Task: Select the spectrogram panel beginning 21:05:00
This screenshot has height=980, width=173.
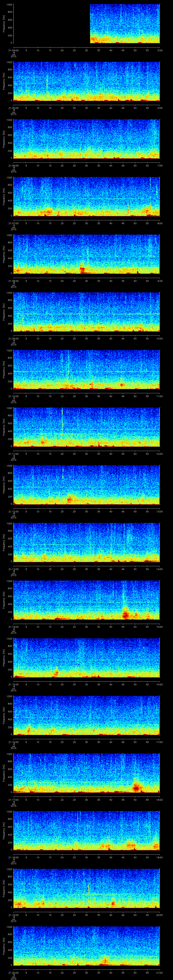Action: pyautogui.click(x=87, y=81)
